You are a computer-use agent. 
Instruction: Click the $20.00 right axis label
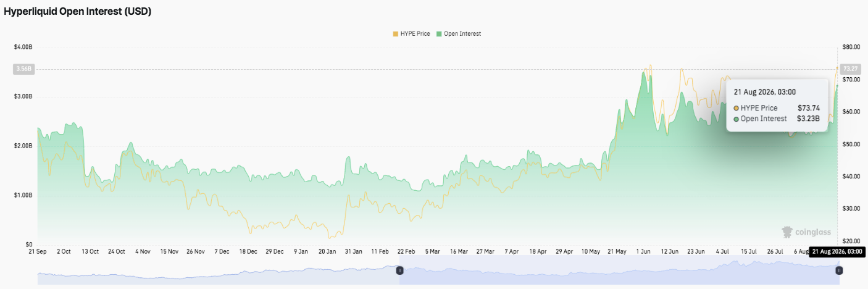[x=851, y=241]
